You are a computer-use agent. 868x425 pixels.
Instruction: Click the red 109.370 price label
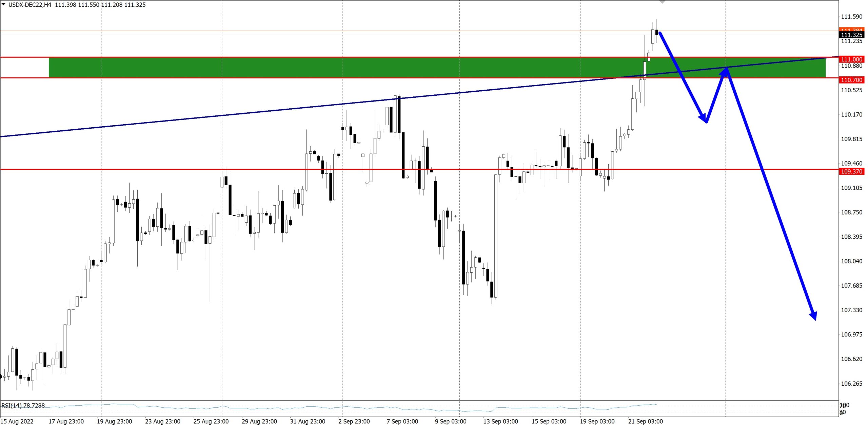[x=851, y=171]
